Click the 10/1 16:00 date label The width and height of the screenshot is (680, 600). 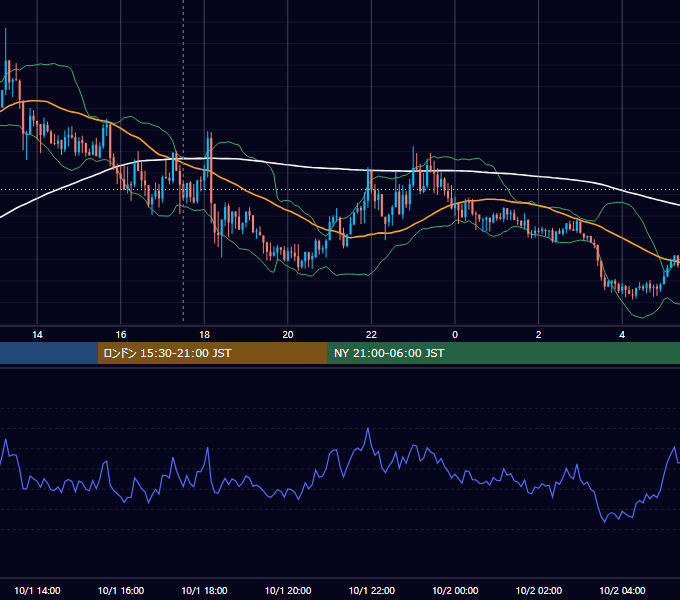121,590
